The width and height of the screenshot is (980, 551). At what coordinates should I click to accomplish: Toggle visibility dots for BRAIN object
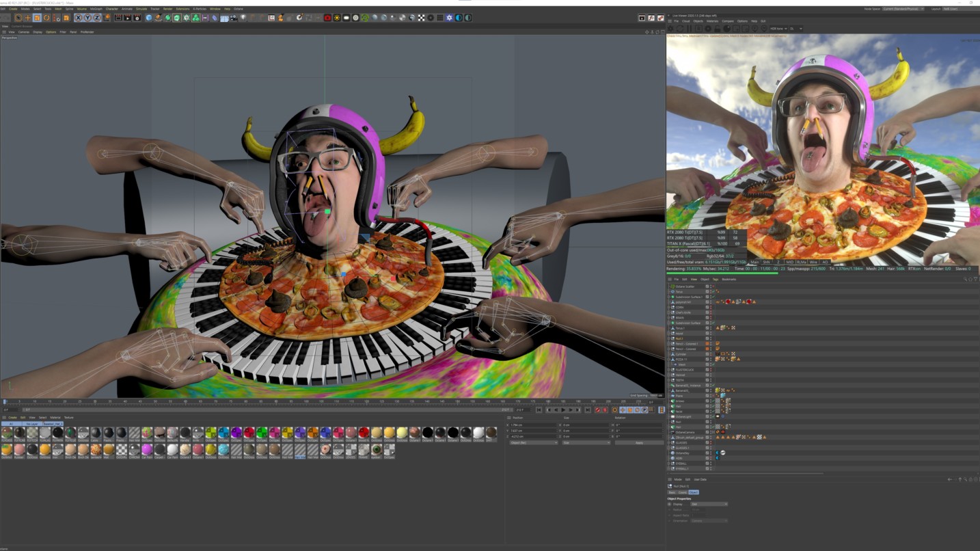[711, 318]
